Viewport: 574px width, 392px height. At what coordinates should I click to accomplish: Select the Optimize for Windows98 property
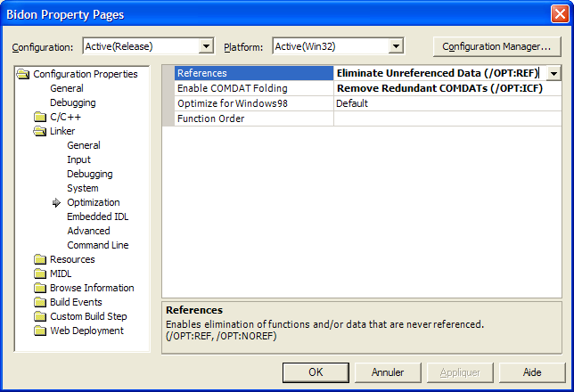[254, 103]
